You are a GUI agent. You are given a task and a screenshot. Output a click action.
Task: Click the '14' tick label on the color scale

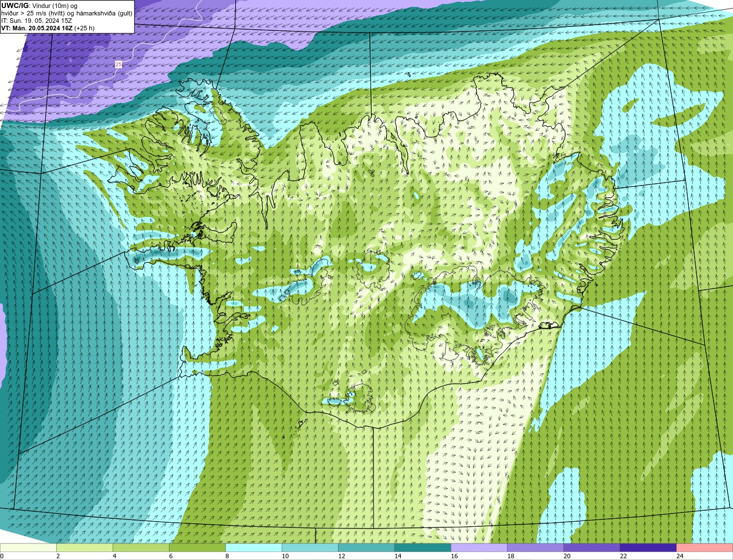pyautogui.click(x=397, y=556)
